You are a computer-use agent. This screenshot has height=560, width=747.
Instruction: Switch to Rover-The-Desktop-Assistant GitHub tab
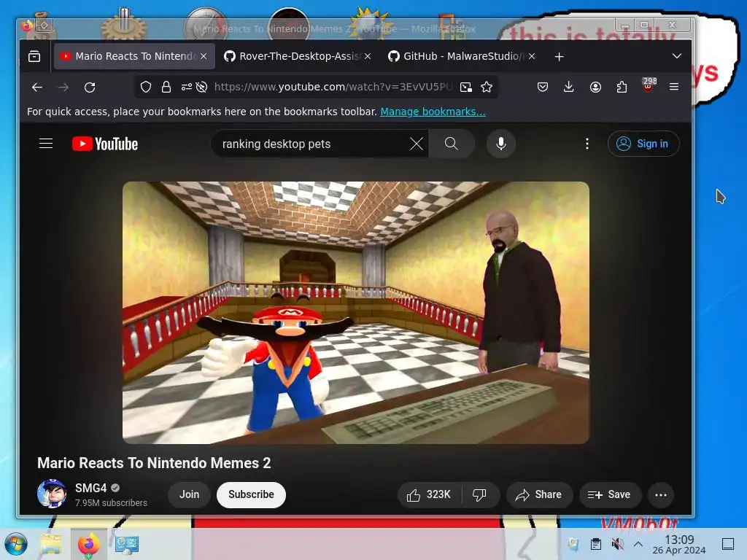coord(298,56)
